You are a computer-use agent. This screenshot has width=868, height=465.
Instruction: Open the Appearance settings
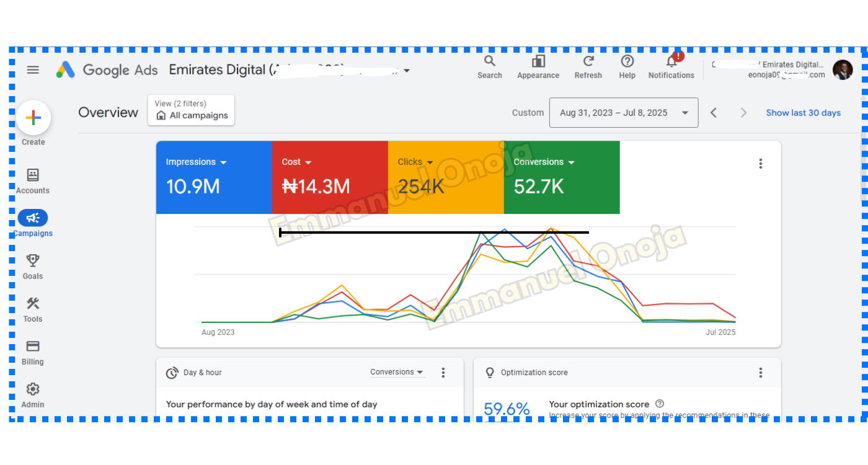pos(538,61)
